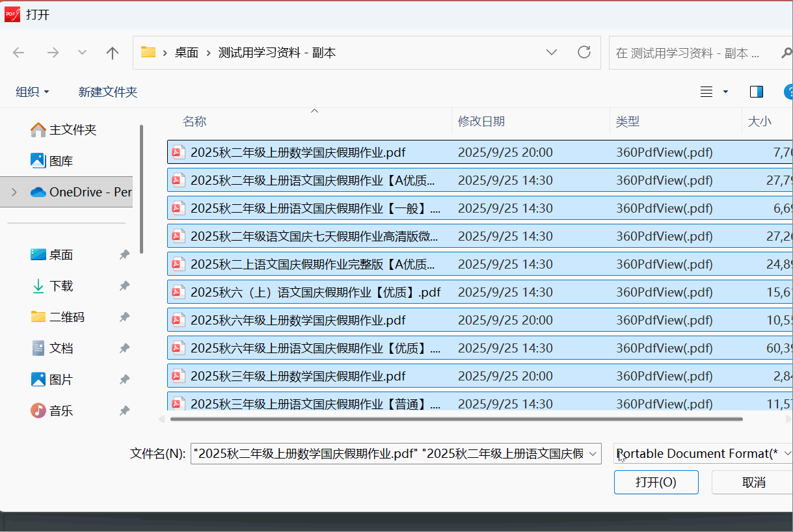Select file 2025秋六年级上册数学国庆假期作业.pdf

click(293, 319)
